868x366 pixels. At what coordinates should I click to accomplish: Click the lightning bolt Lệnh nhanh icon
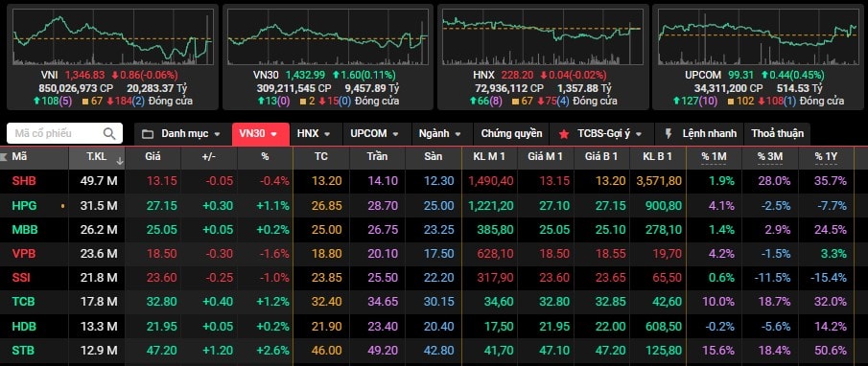click(669, 134)
